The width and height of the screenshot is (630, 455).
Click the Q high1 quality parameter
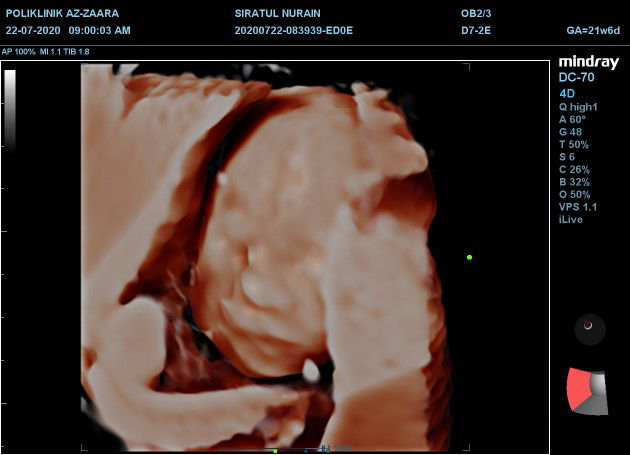(577, 106)
